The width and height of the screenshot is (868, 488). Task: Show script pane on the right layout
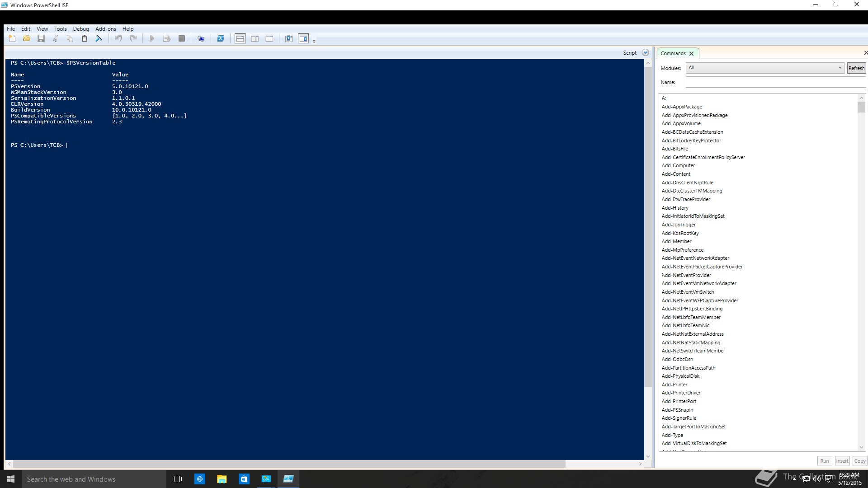pos(255,39)
